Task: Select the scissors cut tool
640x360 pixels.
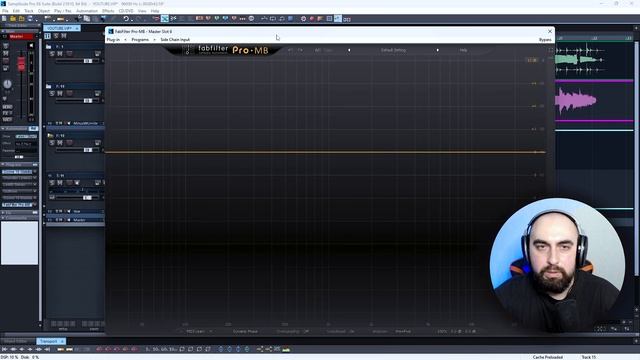Action: click(x=173, y=19)
